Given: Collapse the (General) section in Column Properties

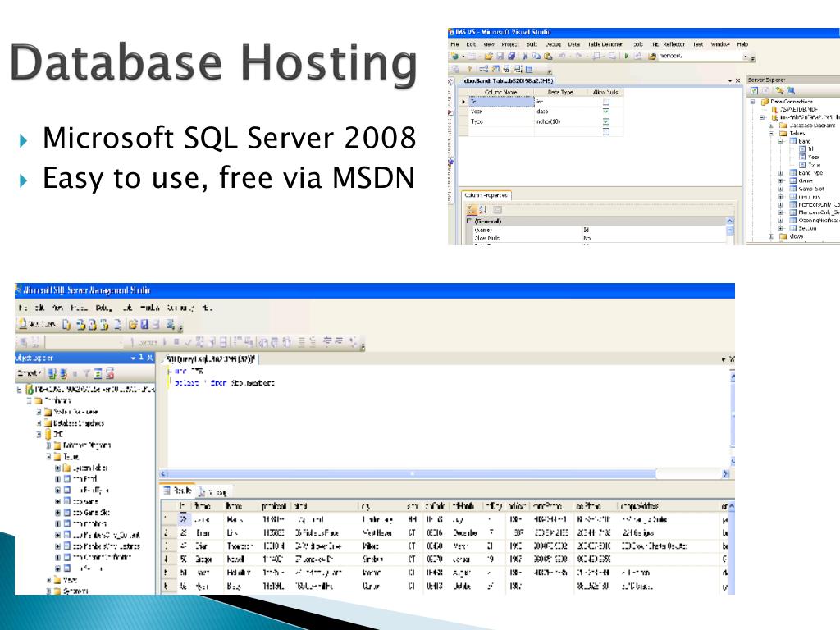Looking at the screenshot, I should coord(468,221).
